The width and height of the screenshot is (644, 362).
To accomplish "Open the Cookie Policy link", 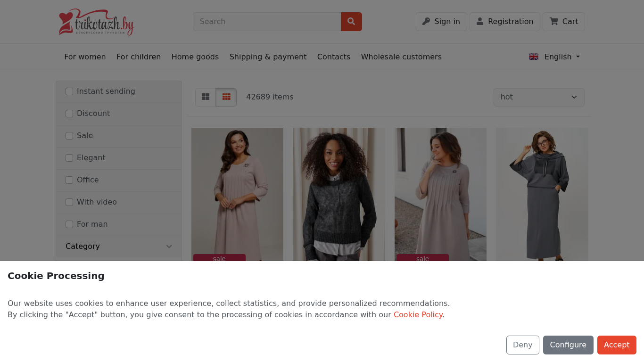I will tap(418, 314).
